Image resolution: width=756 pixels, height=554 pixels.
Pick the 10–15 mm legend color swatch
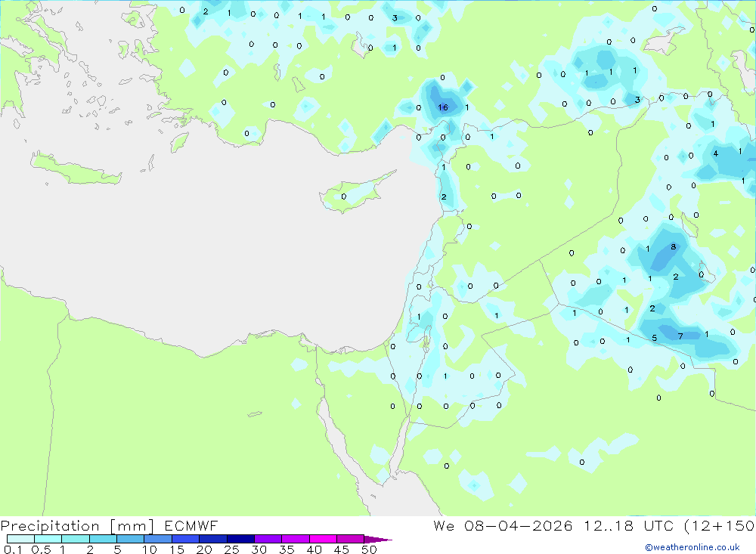pos(158,539)
